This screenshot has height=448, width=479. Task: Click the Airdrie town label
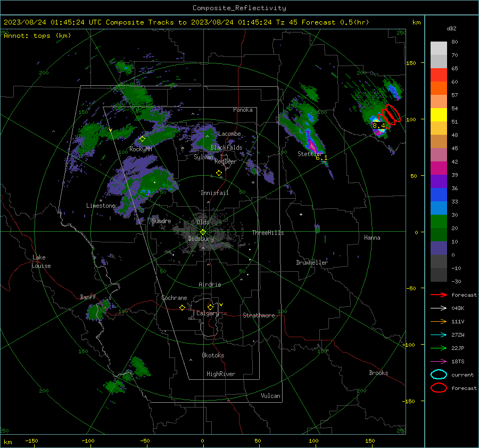(x=210, y=284)
